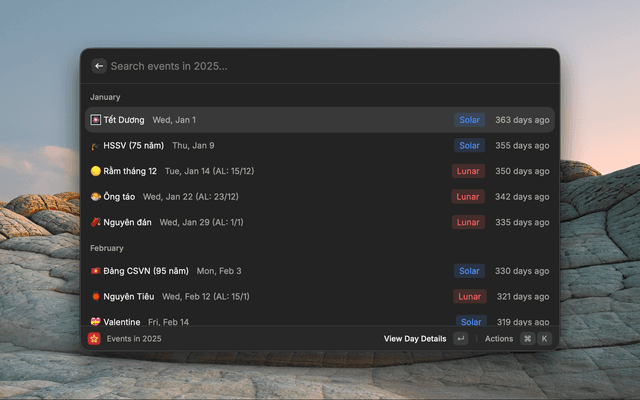Viewport: 640px width, 400px height.
Task: Select the HSSV (75 năm) event
Action: 300,146
